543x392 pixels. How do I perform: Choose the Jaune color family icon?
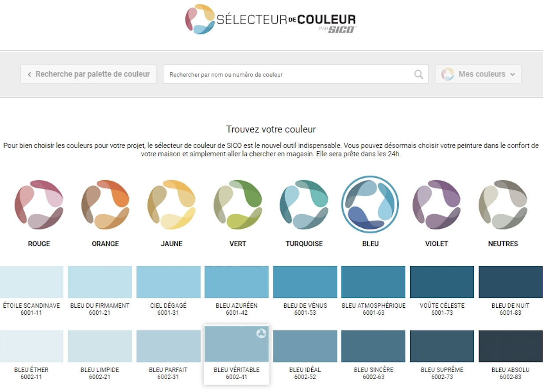[171, 204]
